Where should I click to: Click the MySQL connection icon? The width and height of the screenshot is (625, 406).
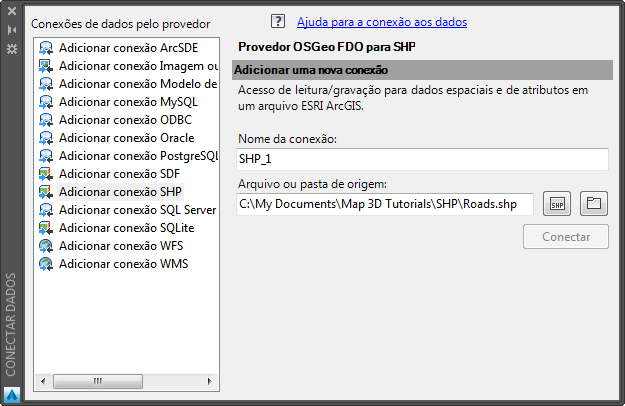click(46, 102)
